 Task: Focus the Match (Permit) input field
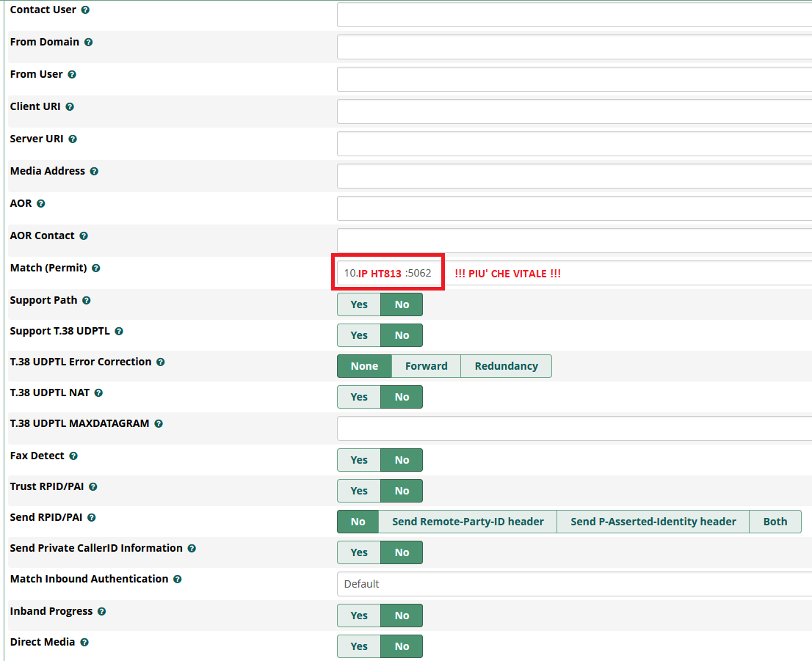pos(574,273)
